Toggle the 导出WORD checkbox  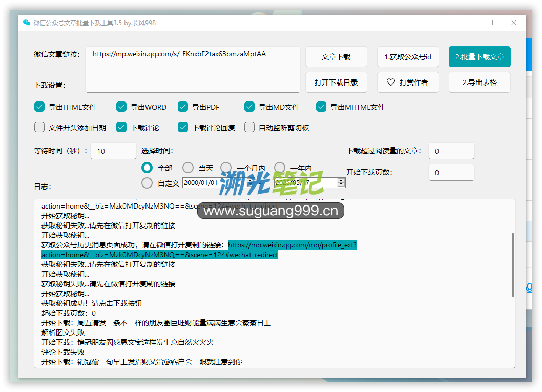point(121,107)
